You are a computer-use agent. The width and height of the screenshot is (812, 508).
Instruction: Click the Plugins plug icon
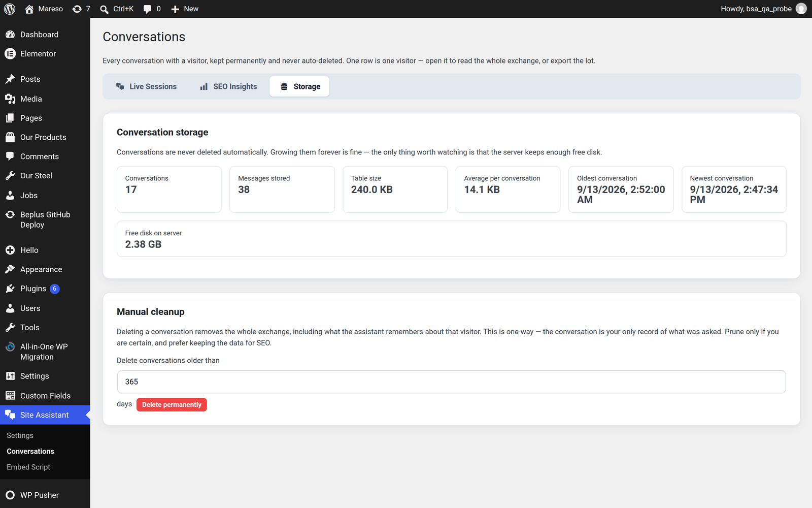click(10, 289)
